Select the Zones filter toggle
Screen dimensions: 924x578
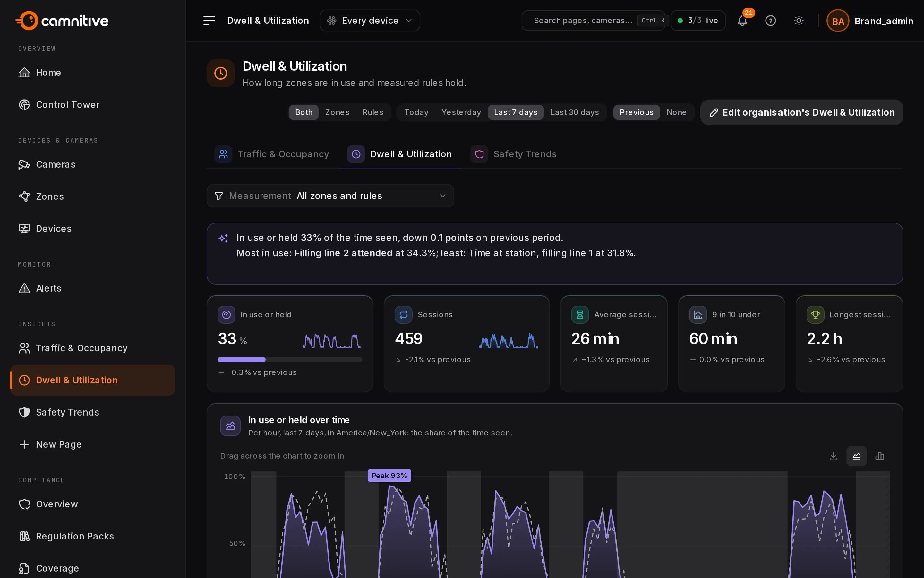pos(337,112)
